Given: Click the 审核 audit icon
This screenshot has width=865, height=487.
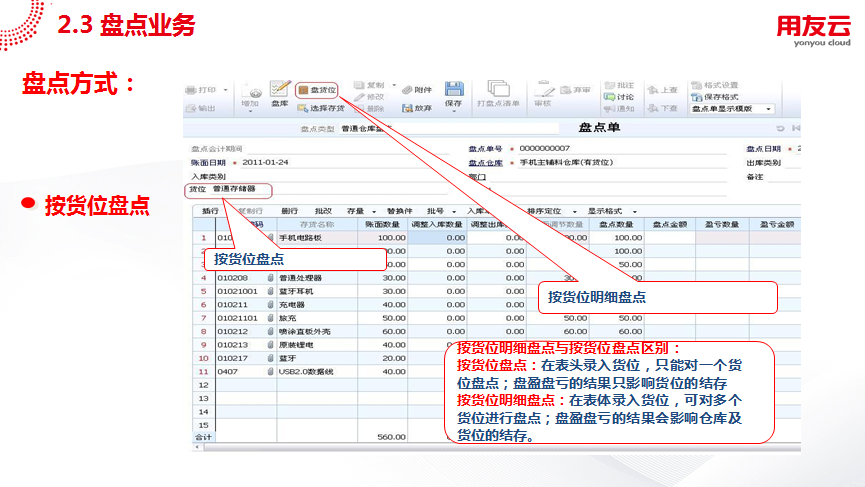Looking at the screenshot, I should tap(543, 89).
